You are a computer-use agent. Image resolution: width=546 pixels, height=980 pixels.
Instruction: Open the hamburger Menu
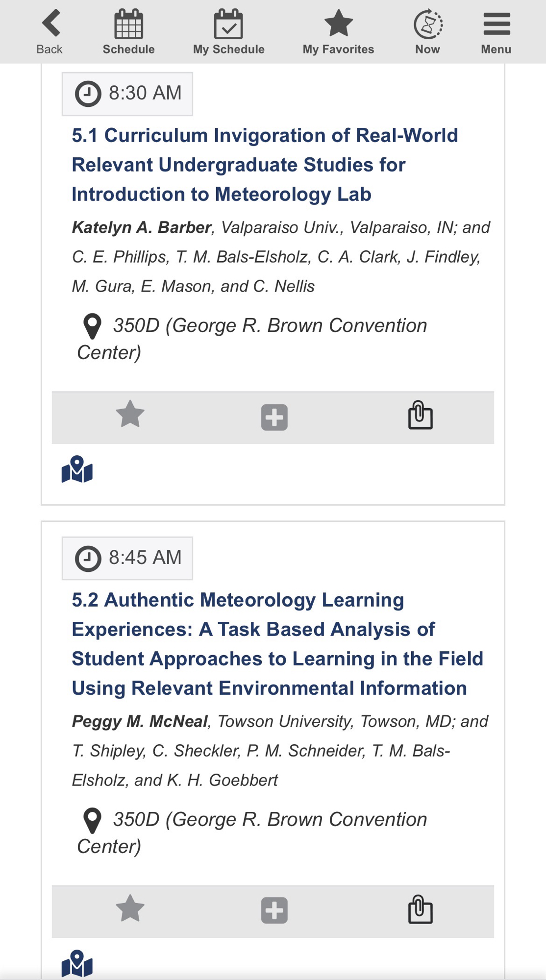pyautogui.click(x=496, y=31)
